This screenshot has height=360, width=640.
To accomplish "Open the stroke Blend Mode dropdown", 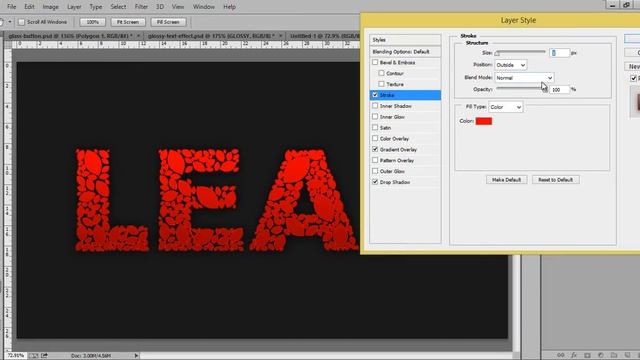I will 524,78.
